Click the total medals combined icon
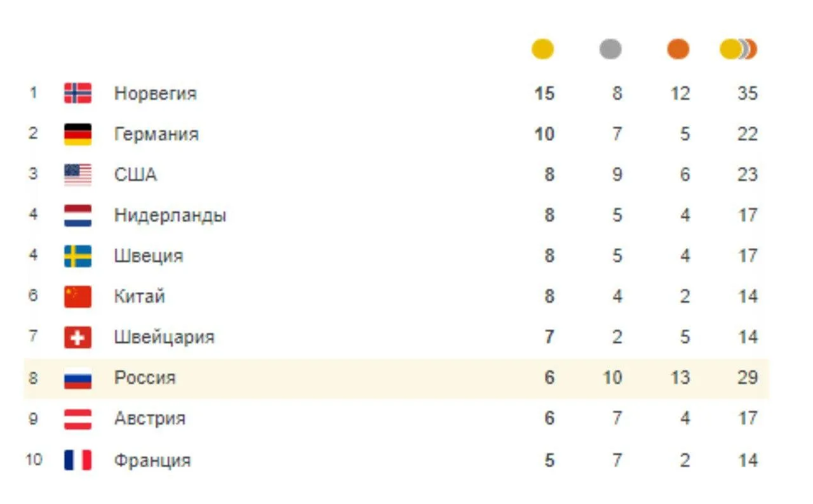 click(738, 49)
